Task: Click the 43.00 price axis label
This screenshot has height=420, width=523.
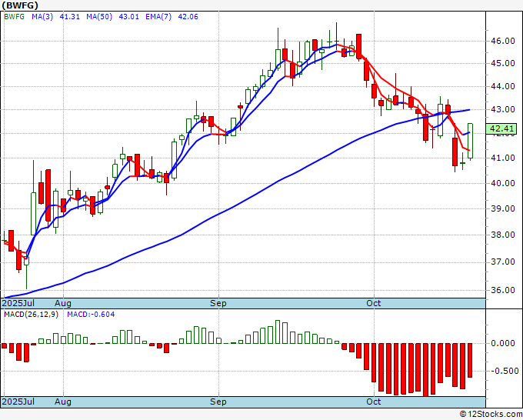Action: click(503, 109)
